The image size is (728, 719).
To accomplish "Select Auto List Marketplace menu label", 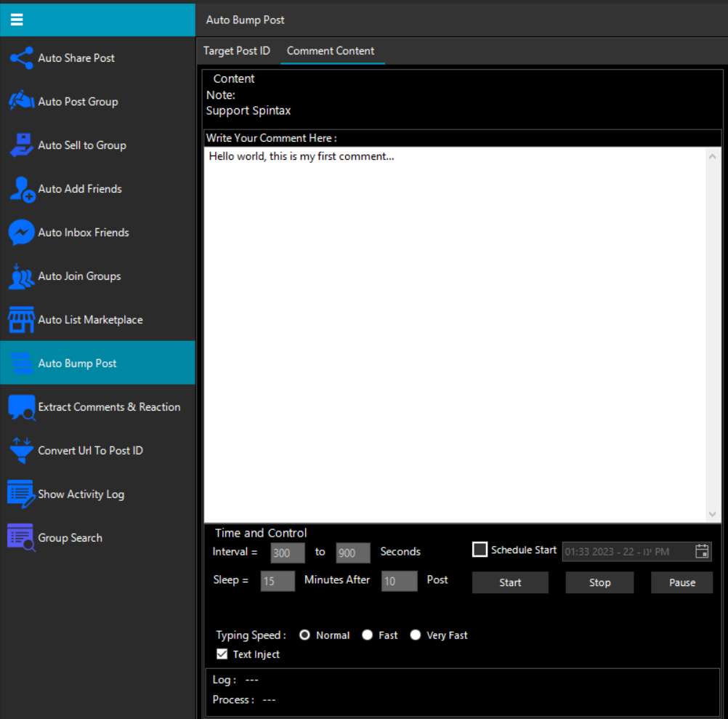I will point(91,320).
